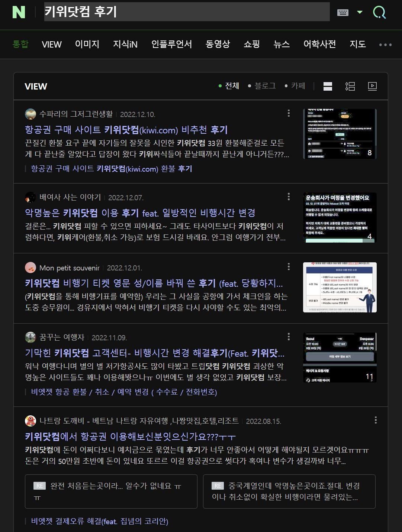Click the Naver N logo
Viewport: 402px width, 532px height.
[19, 12]
